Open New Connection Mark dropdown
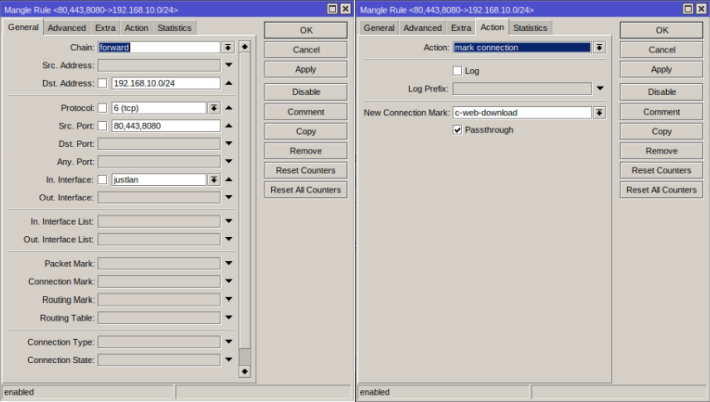The height and width of the screenshot is (402, 710). click(600, 112)
